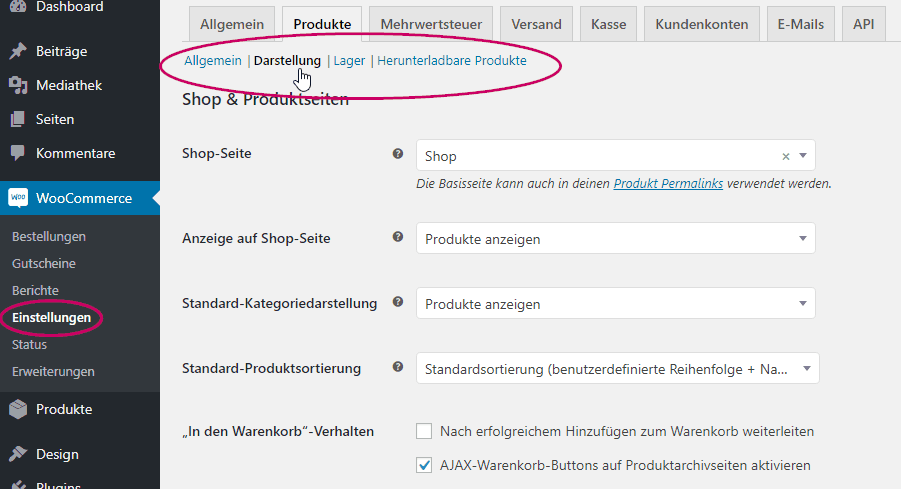Image resolution: width=901 pixels, height=489 pixels.
Task: Open the API tab
Action: click(x=863, y=24)
